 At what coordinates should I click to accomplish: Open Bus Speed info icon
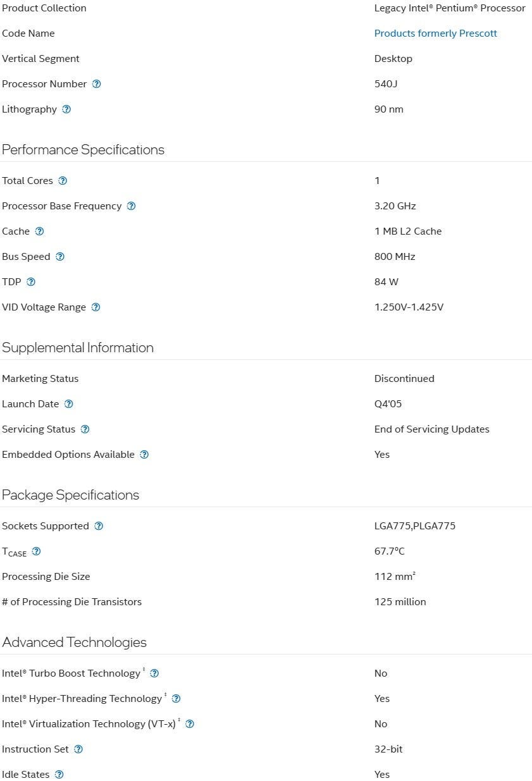click(x=60, y=257)
